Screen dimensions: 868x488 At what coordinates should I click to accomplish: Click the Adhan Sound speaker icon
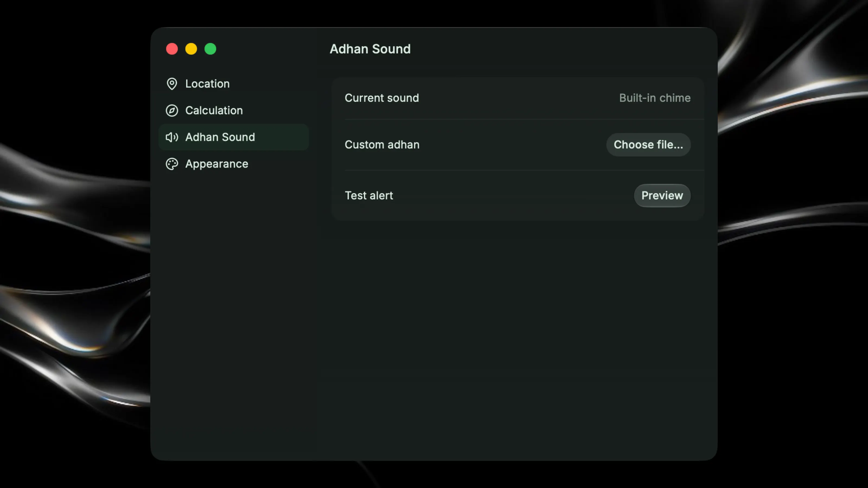coord(172,137)
